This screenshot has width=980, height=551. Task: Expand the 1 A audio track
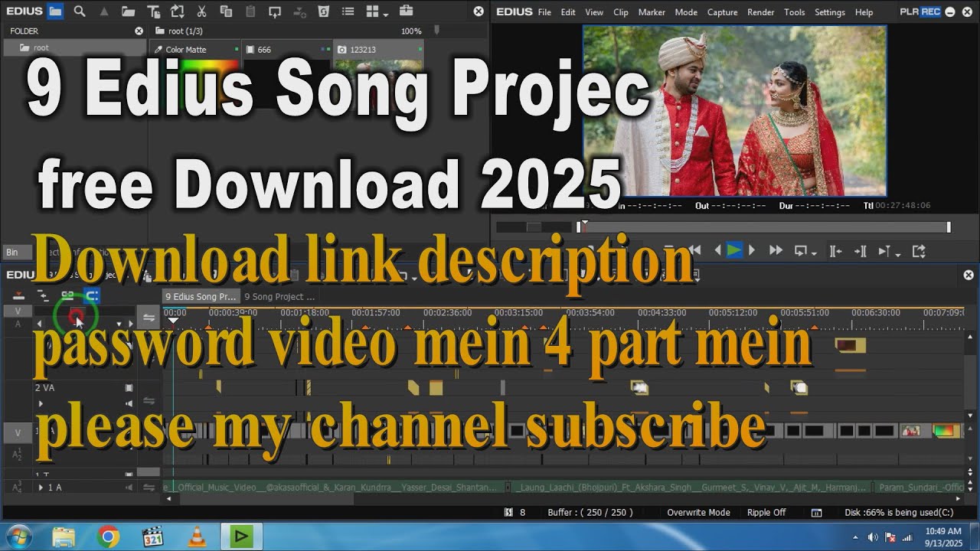tap(41, 487)
